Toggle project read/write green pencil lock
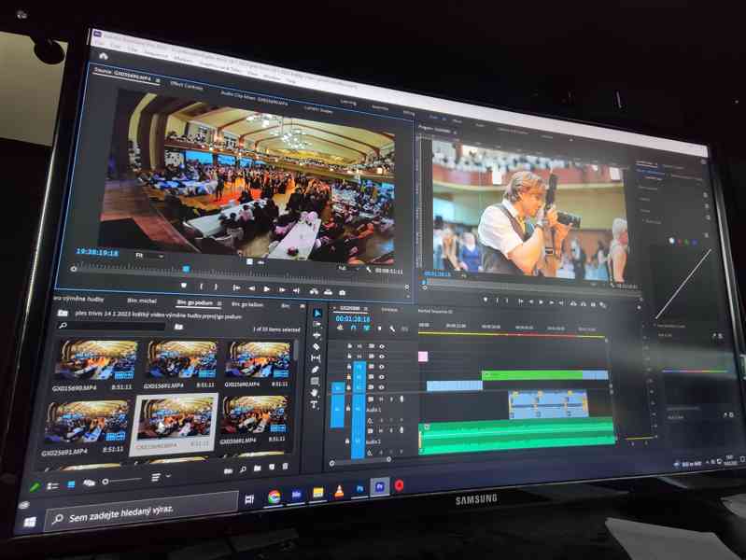 pos(35,487)
